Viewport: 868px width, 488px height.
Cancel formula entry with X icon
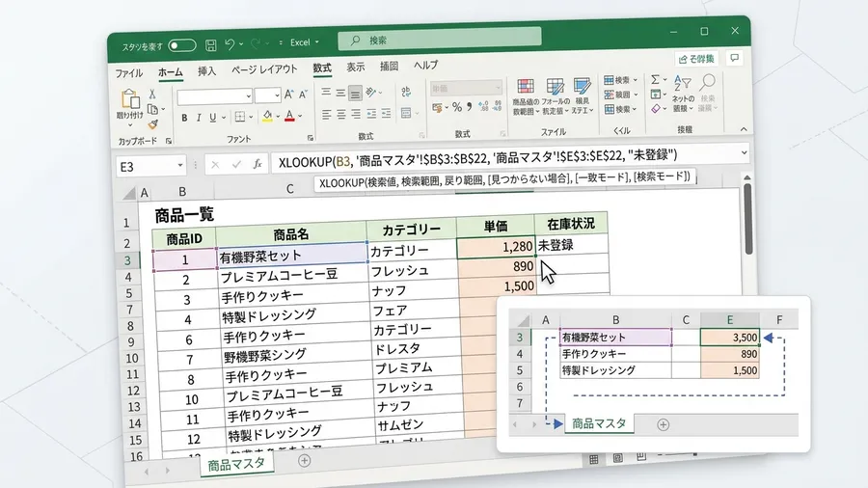coord(215,165)
